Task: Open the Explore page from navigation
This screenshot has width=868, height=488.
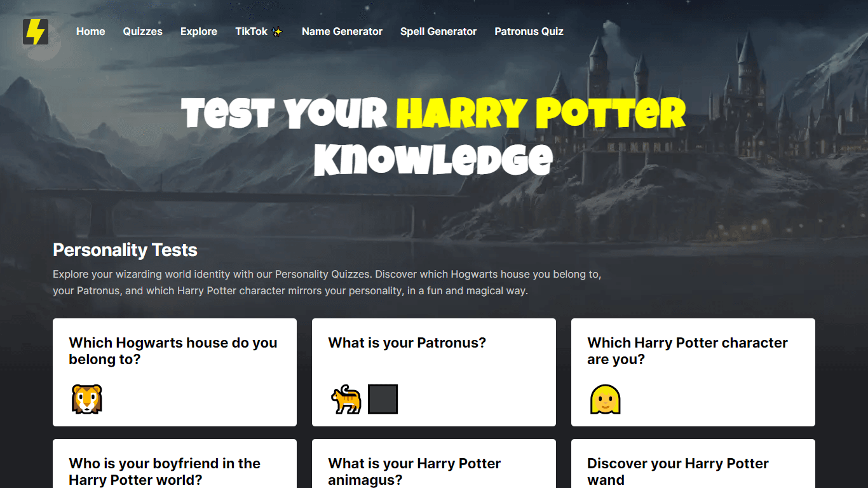Action: (x=199, y=32)
